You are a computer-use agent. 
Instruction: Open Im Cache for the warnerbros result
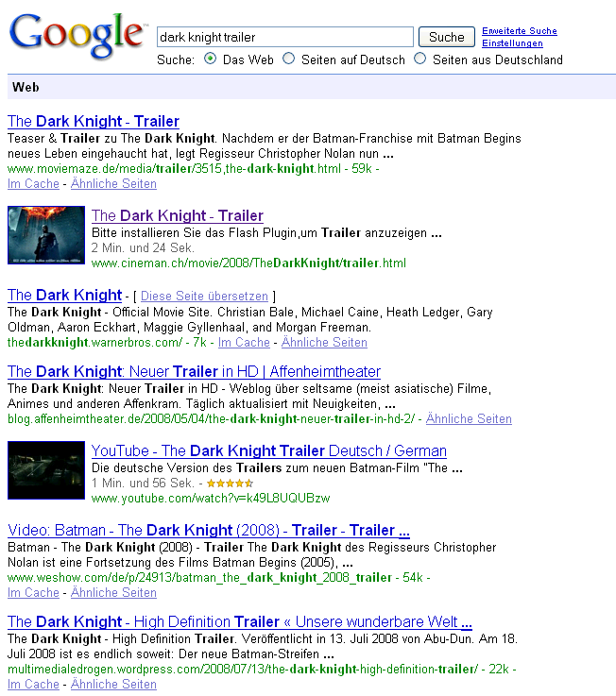[x=244, y=343]
